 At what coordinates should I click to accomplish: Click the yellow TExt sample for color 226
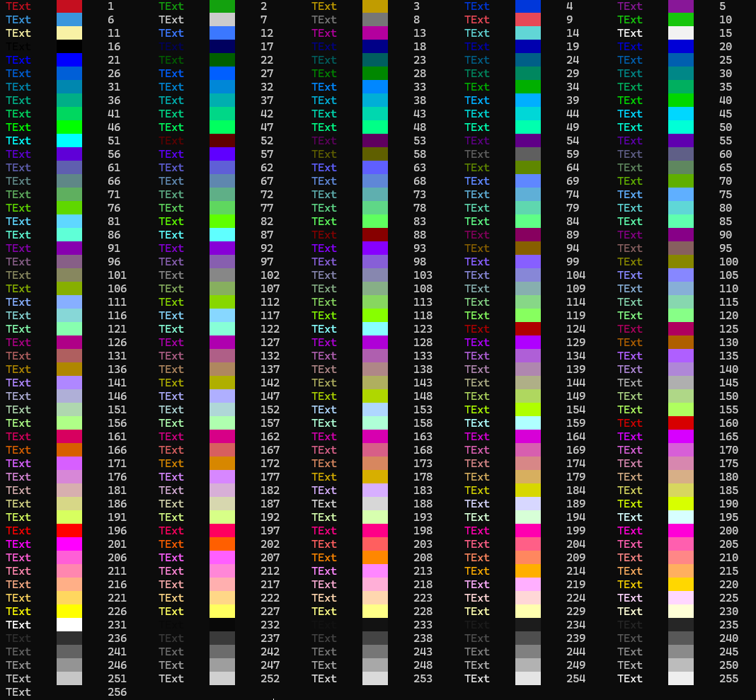click(x=18, y=612)
